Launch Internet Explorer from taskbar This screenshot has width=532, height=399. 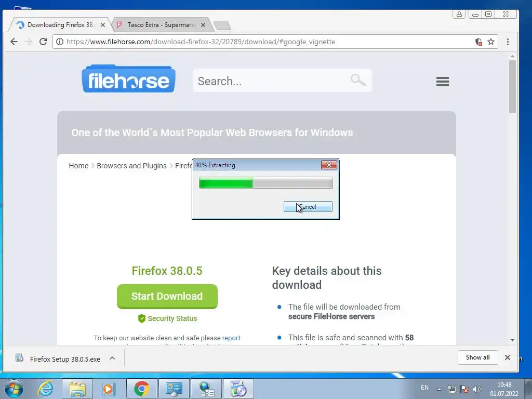[x=46, y=389]
